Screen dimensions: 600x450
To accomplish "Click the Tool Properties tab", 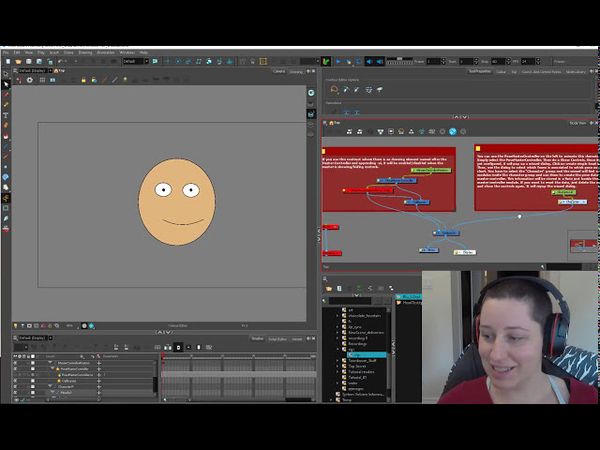I will 480,71.
